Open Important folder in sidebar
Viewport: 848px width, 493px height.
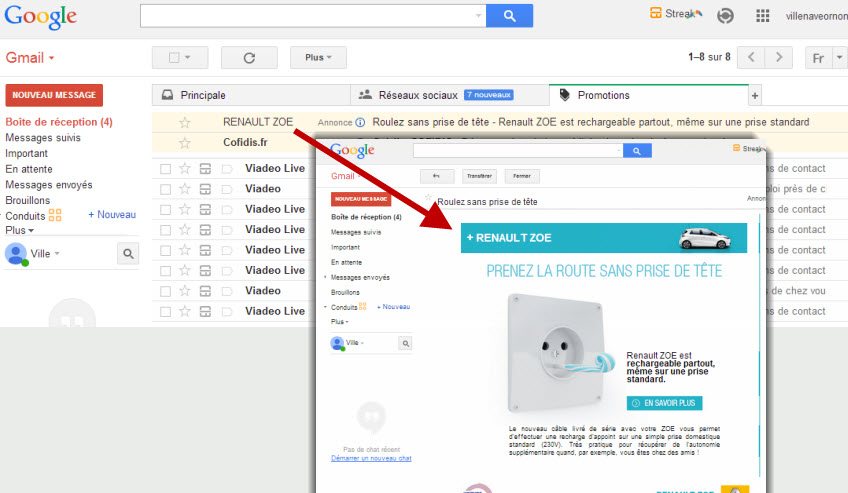26,154
